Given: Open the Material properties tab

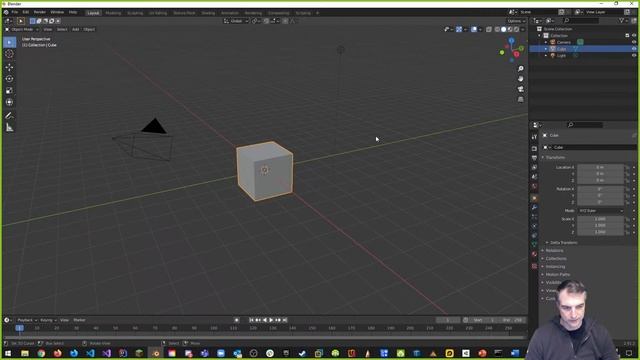Looking at the screenshot, I should (534, 254).
